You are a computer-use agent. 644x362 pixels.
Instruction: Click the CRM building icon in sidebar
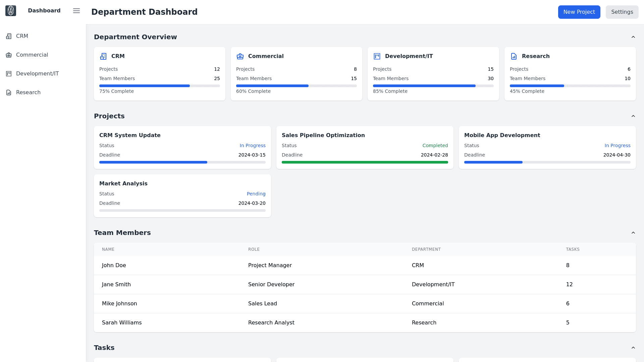(9, 36)
